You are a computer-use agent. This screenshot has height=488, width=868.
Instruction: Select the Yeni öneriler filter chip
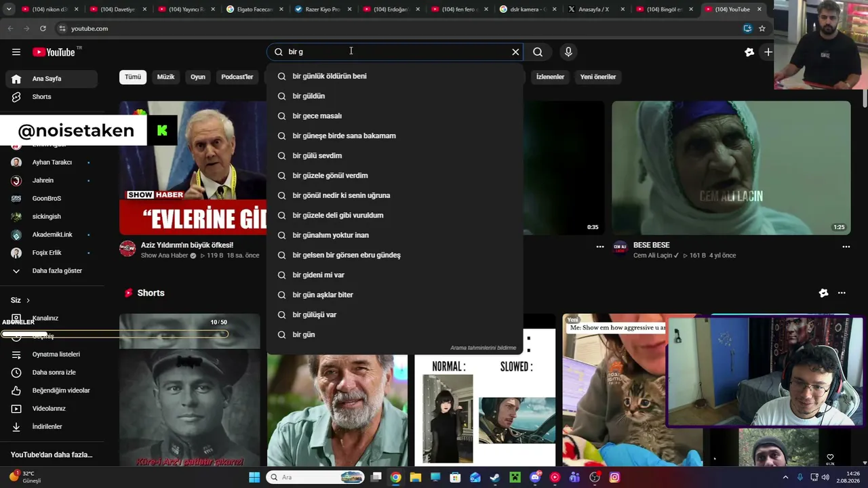click(x=598, y=77)
